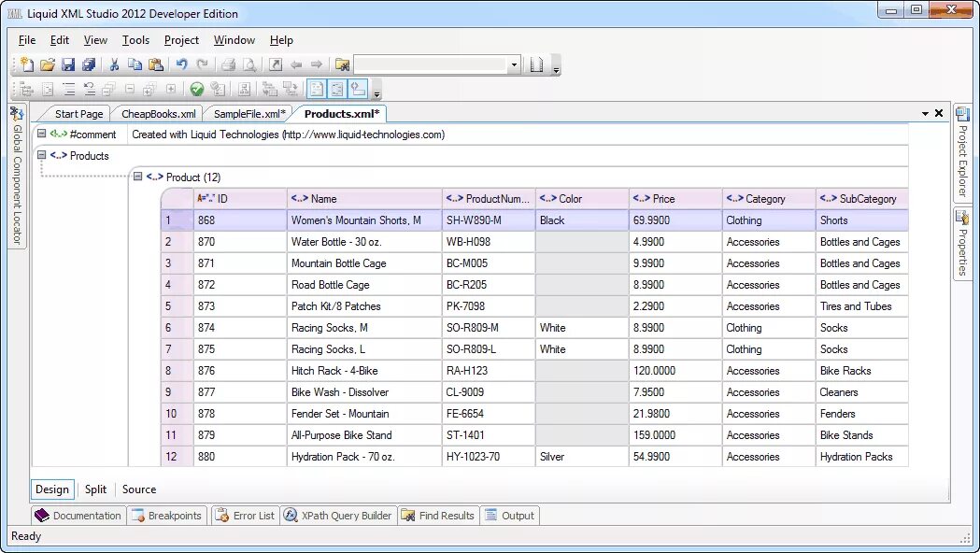
Task: Click the ID column header
Action: coord(240,199)
